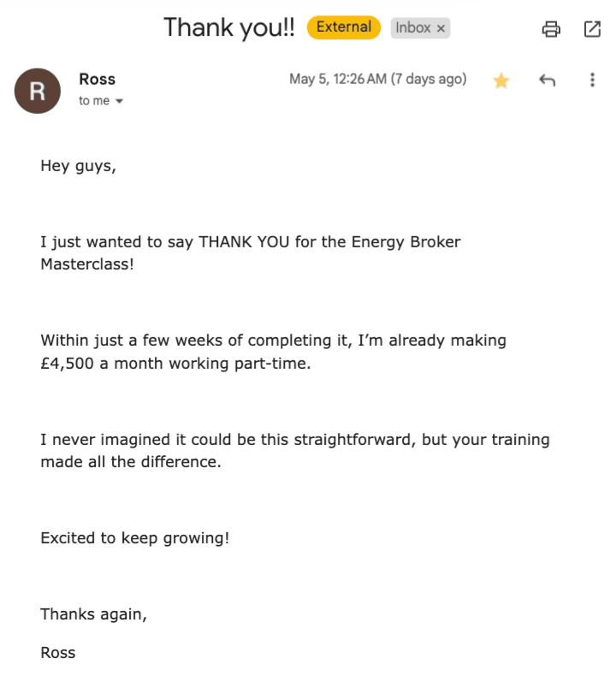Print this email using the printer icon
Image resolution: width=616 pixels, height=676 pixels.
[x=552, y=29]
